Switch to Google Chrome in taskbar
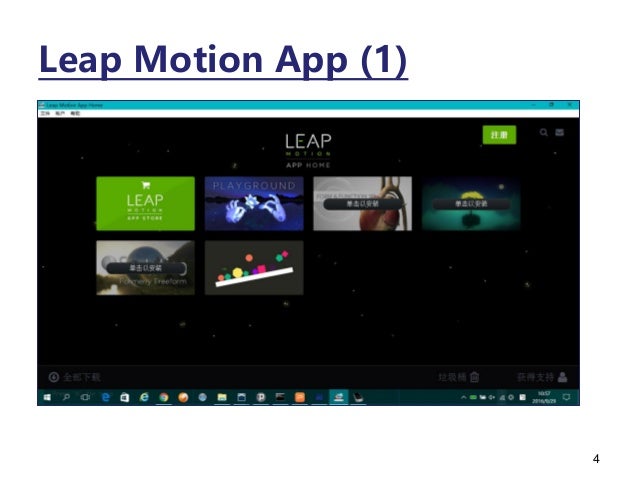Image resolution: width=638 pixels, height=479 pixels. [164, 397]
